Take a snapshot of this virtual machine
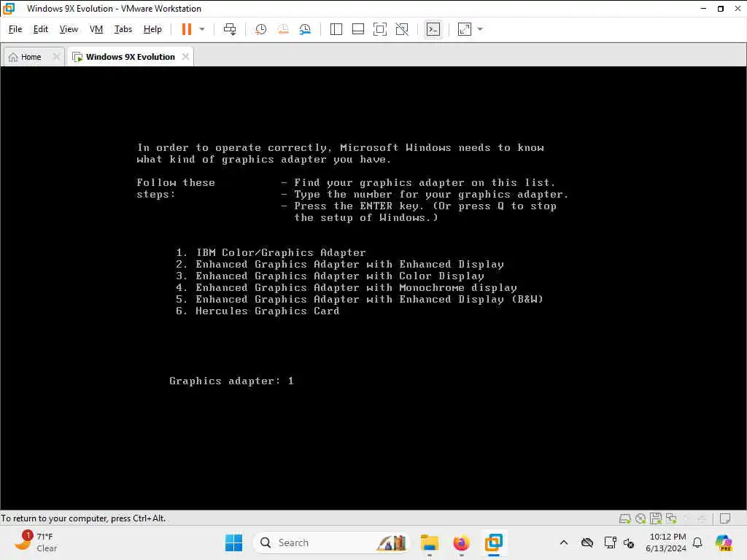Viewport: 747px width, 560px height. pyautogui.click(x=260, y=29)
